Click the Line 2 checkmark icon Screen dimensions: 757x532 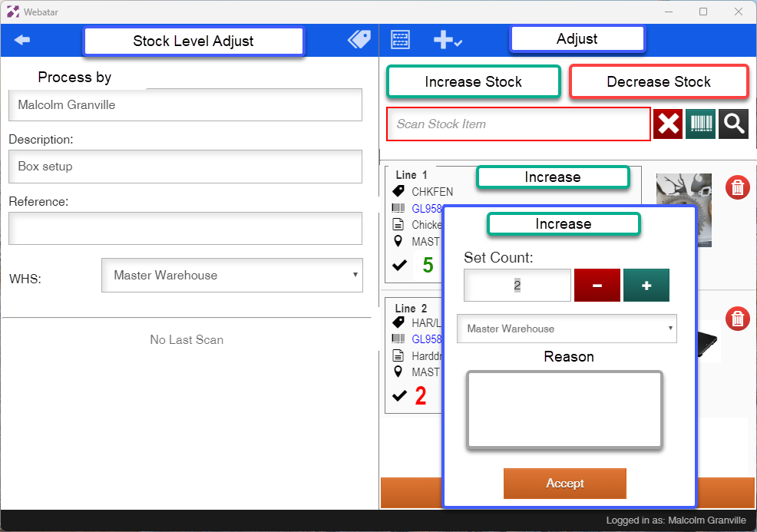pos(399,396)
